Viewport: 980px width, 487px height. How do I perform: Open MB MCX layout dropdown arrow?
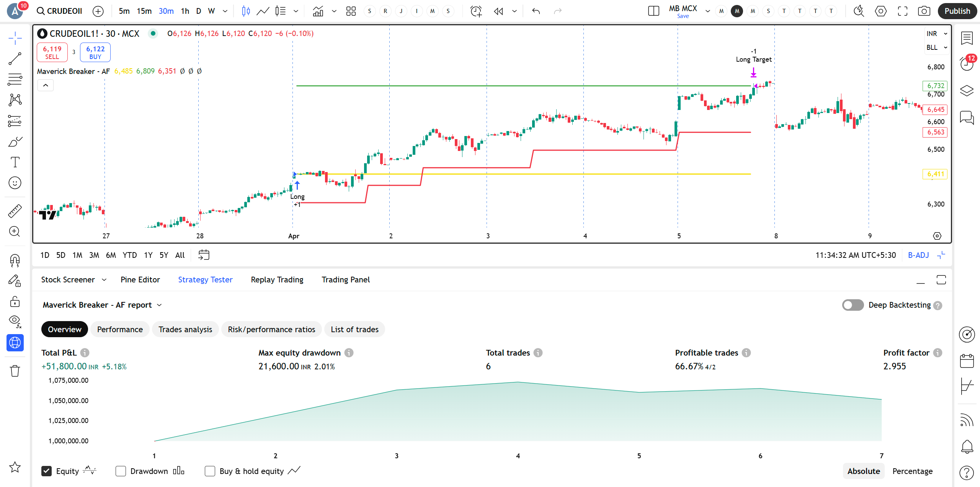coord(708,11)
